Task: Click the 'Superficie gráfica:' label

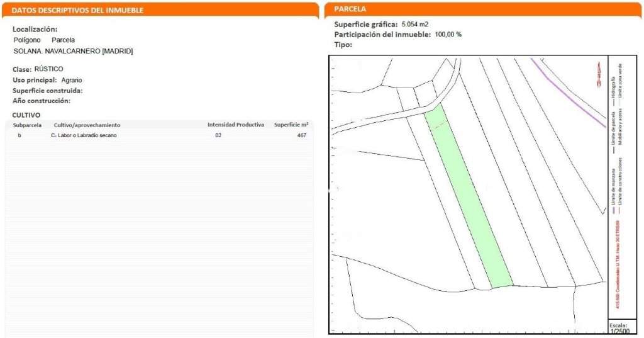Action: click(x=366, y=25)
